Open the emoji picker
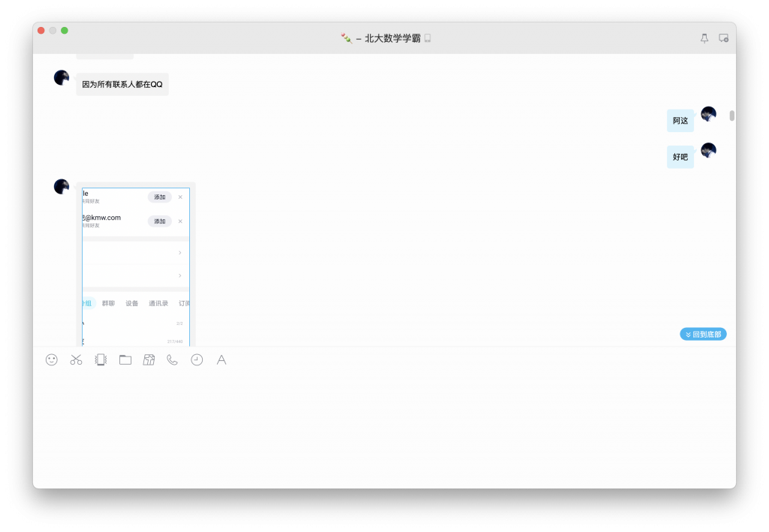Viewport: 769px width, 532px height. click(50, 359)
